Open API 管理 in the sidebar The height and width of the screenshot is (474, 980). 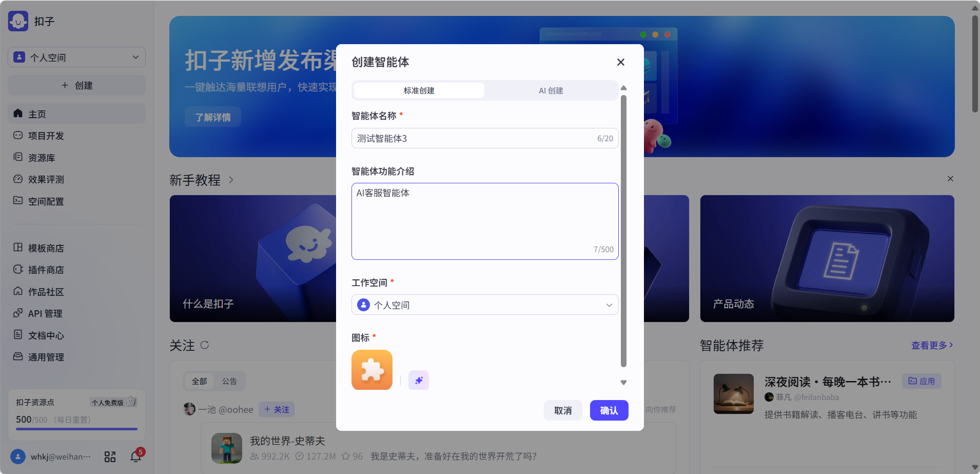45,313
